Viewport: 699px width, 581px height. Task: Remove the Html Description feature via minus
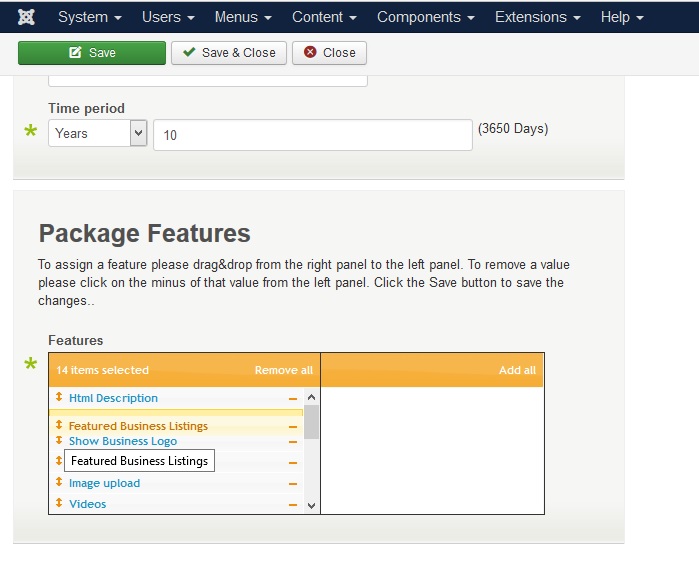293,399
